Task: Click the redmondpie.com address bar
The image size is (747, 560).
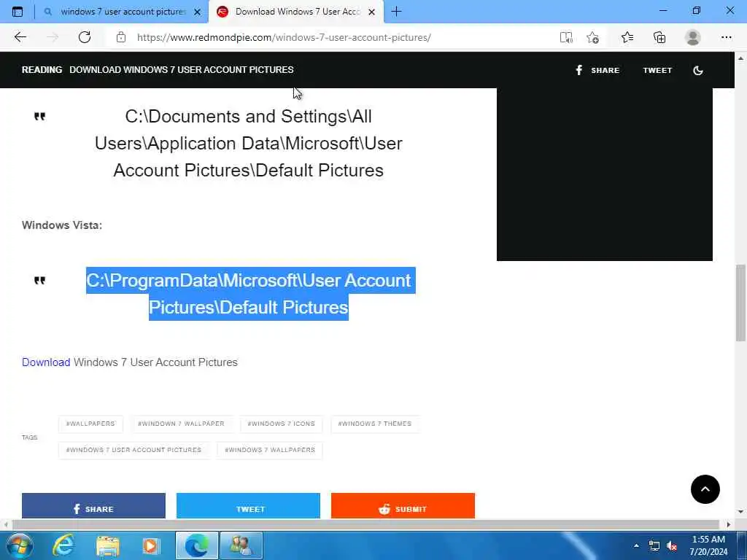Action: (284, 37)
